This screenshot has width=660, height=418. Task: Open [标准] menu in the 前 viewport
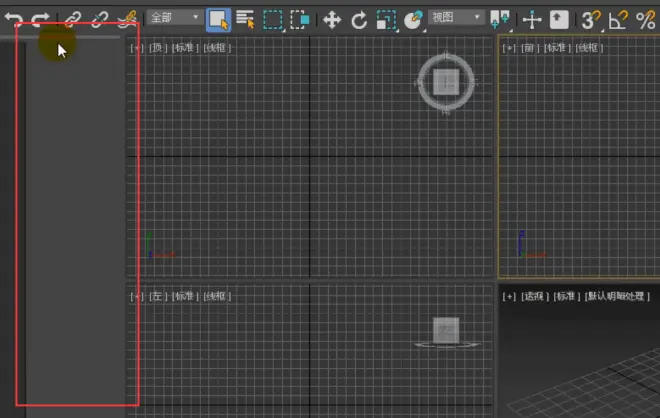[557, 48]
